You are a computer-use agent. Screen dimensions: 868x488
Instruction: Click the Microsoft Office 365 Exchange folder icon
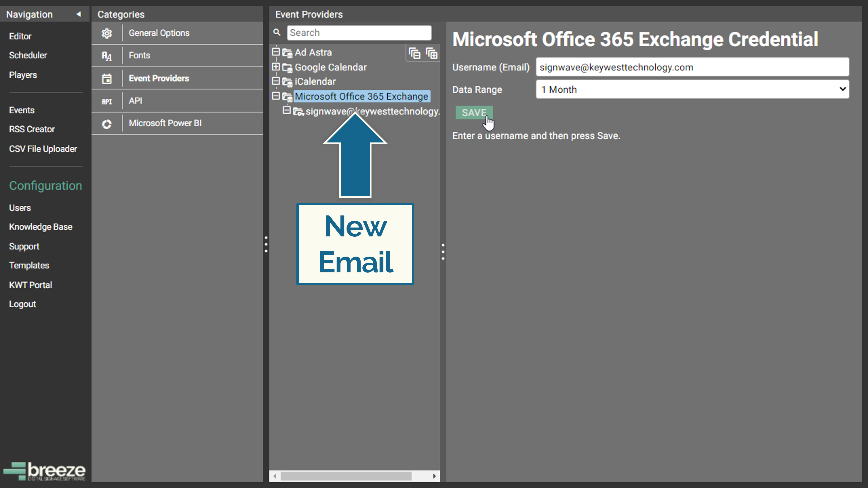tap(287, 97)
